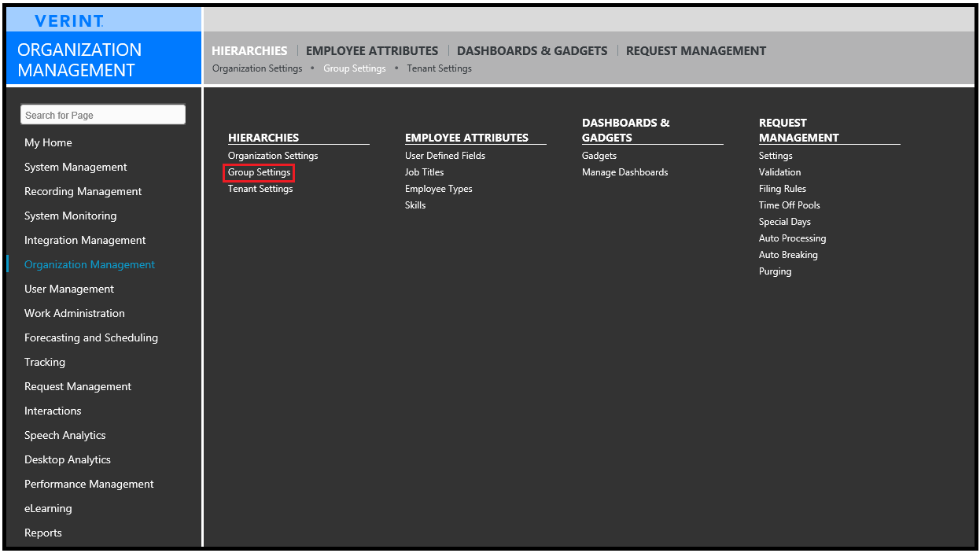Open Employee Types link
Viewport: 980px width, 553px height.
pos(439,189)
